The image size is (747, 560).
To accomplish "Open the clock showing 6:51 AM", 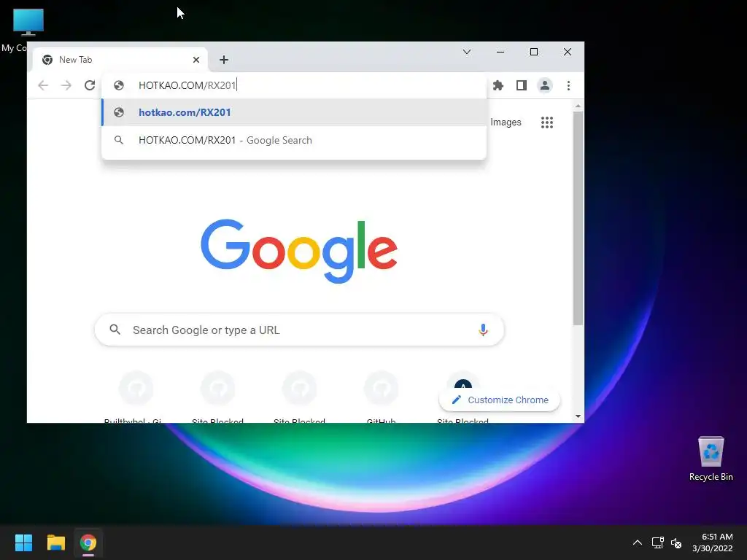I will coord(712,542).
